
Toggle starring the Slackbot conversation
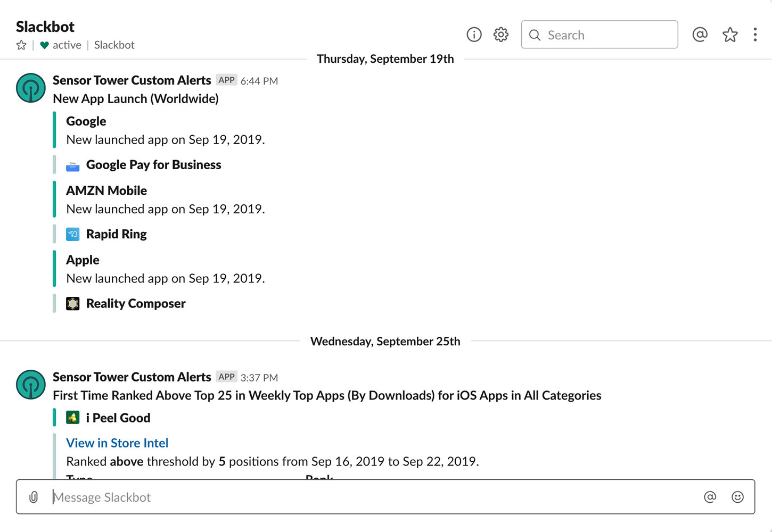pos(21,45)
